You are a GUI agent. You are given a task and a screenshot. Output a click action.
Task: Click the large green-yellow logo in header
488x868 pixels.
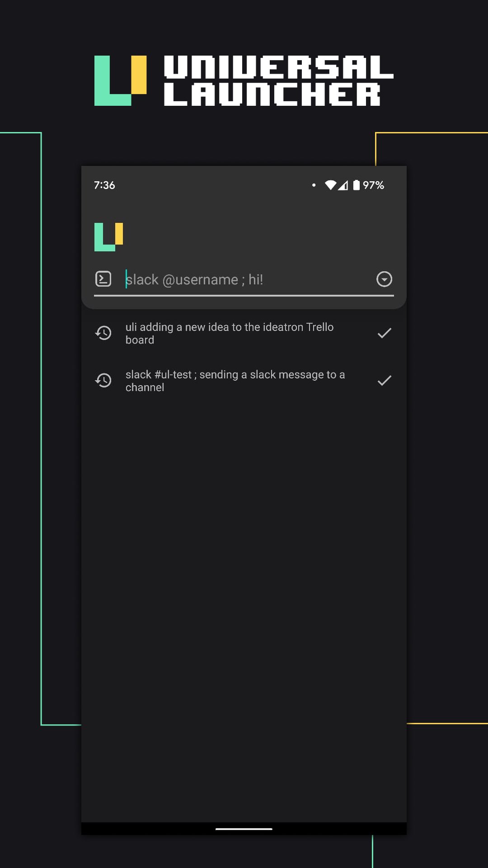click(120, 81)
